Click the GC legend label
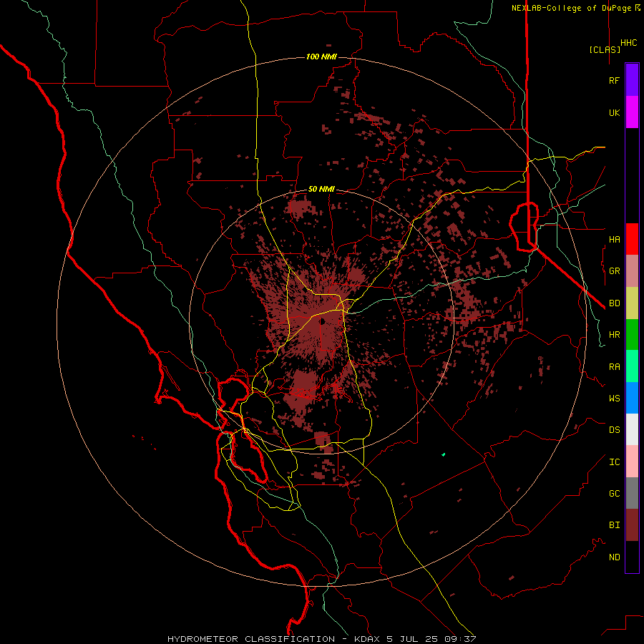 coord(614,494)
